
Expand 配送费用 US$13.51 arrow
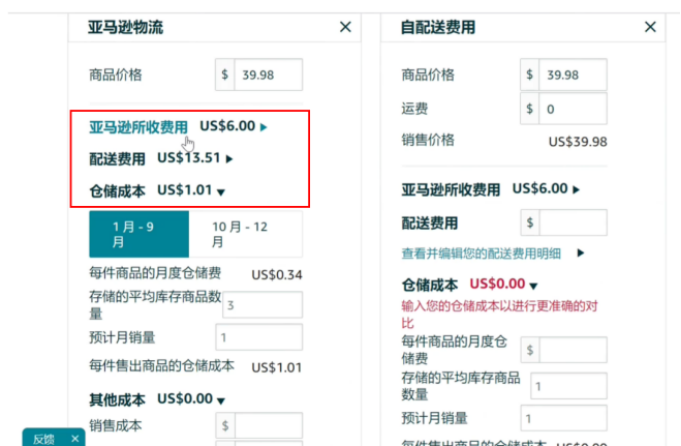pos(229,159)
